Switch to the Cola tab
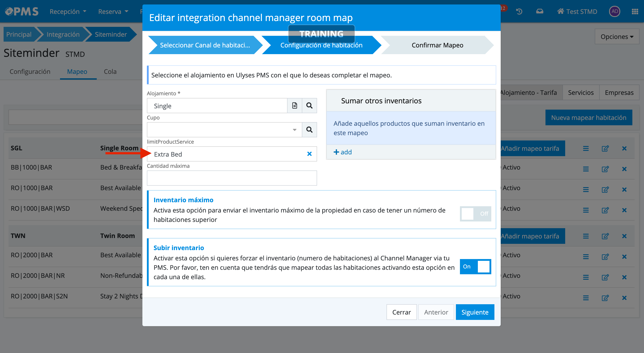This screenshot has width=644, height=353. (x=110, y=72)
